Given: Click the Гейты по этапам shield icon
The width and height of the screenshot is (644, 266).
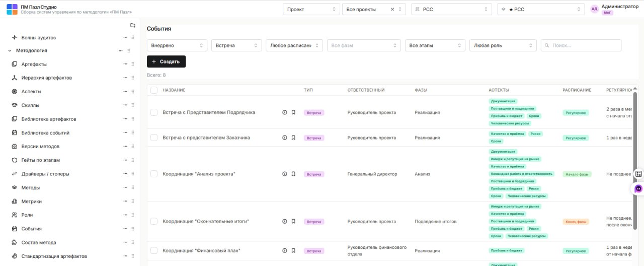Looking at the screenshot, I should point(15,160).
